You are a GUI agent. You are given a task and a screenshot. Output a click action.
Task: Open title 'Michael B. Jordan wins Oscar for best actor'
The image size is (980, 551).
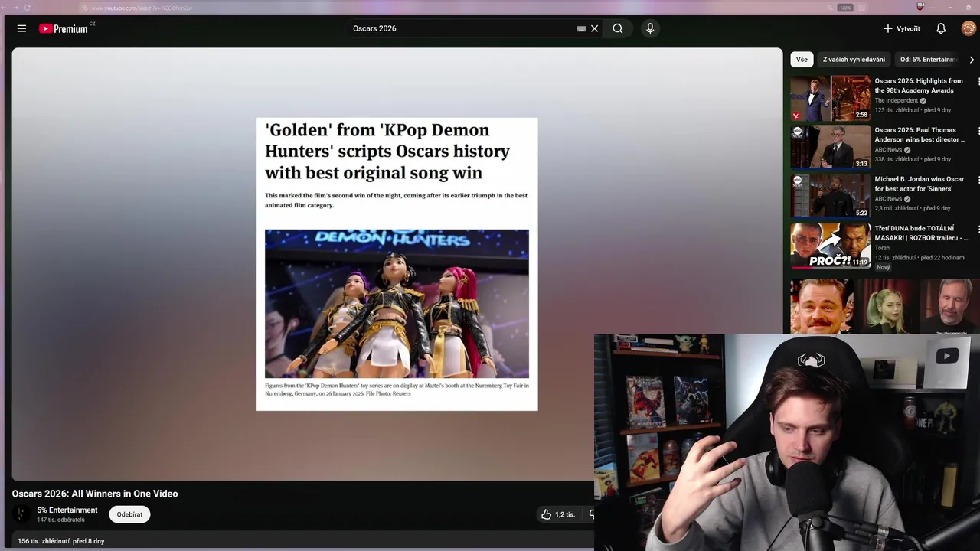920,184
